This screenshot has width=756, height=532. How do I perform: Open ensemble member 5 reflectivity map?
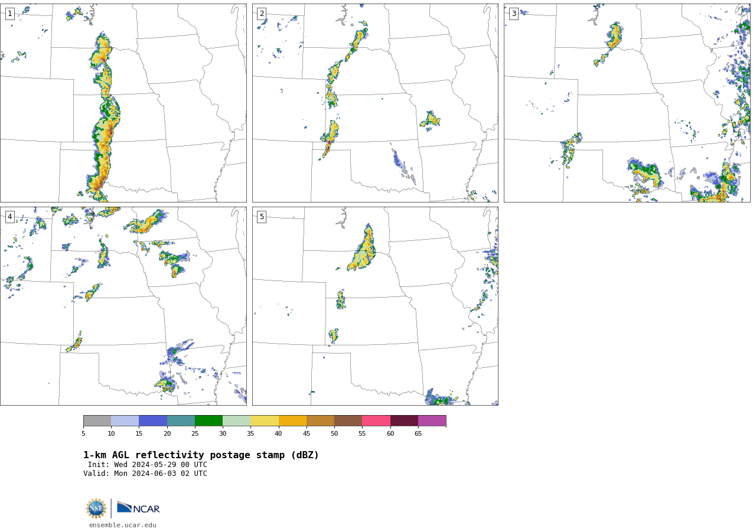375,306
